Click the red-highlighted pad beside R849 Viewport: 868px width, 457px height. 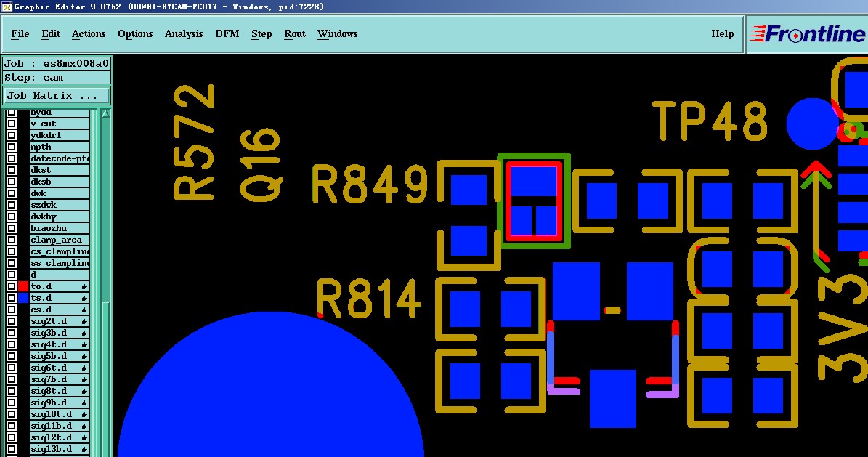pos(534,201)
